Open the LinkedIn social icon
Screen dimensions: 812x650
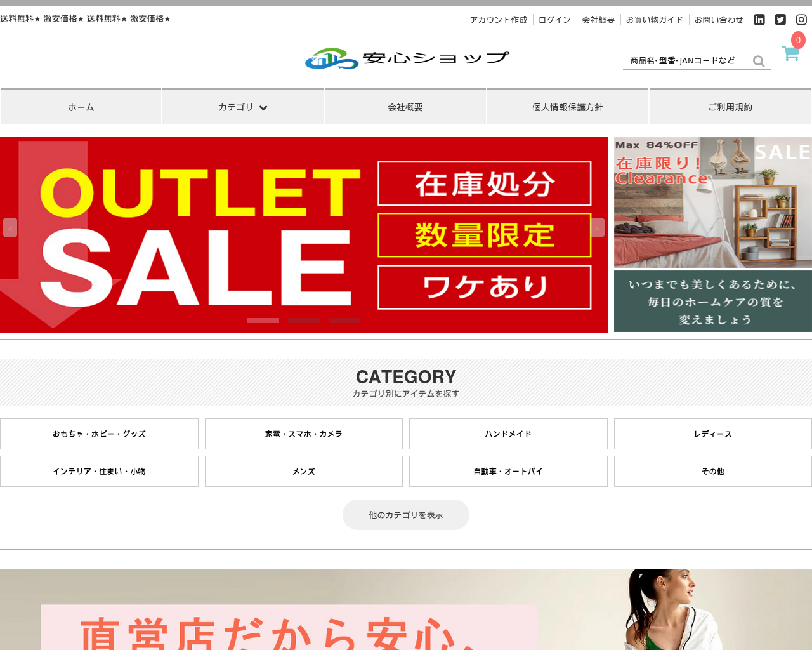point(759,20)
